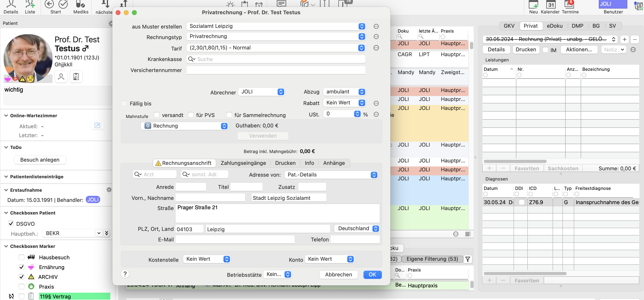Click the Leistungen horizontal scrollbar
The width and height of the screenshot is (644, 300).
pyautogui.click(x=515, y=161)
